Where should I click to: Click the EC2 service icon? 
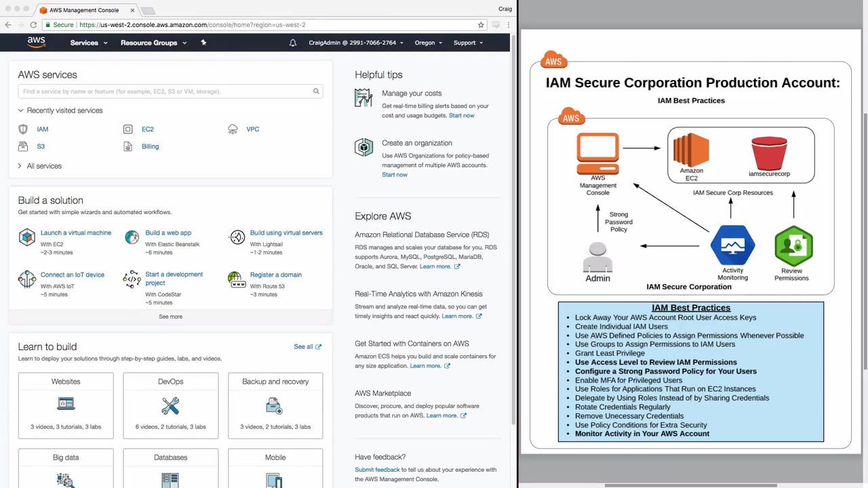click(127, 129)
